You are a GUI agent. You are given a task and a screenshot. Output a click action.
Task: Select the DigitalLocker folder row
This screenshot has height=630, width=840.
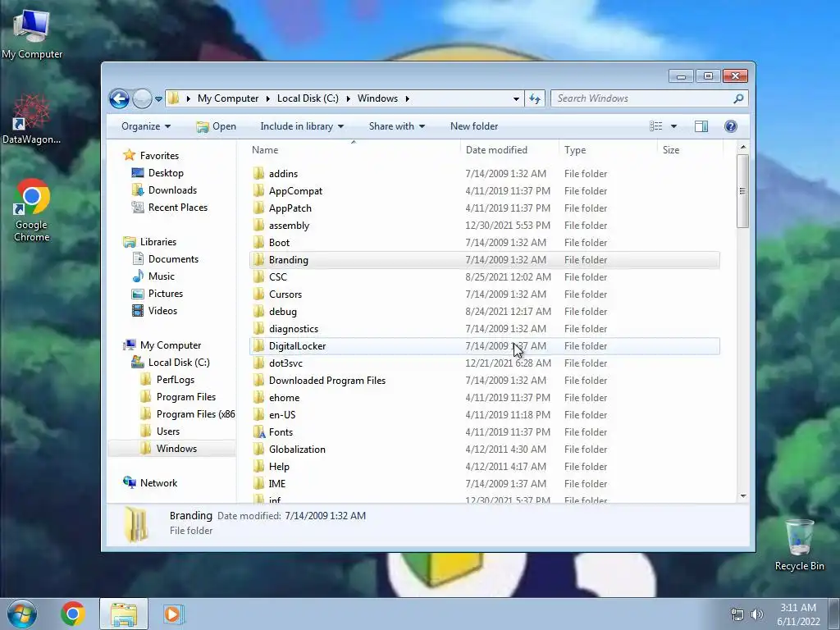point(485,346)
